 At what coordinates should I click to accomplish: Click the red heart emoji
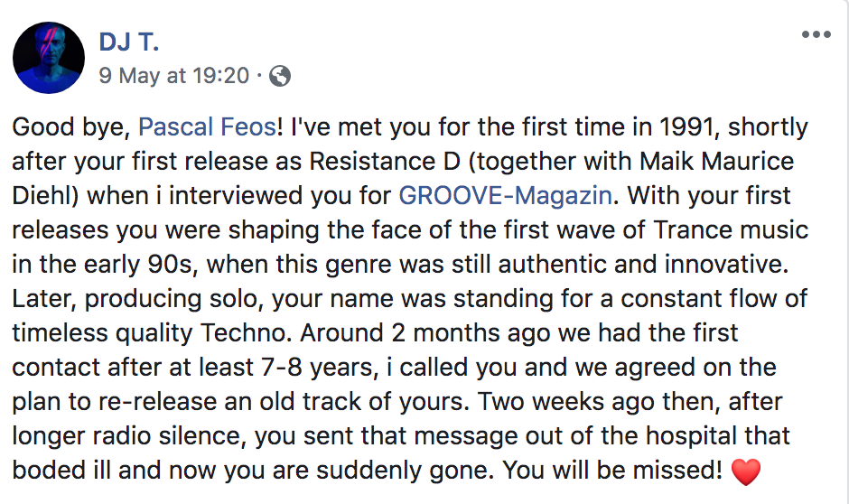tap(745, 471)
